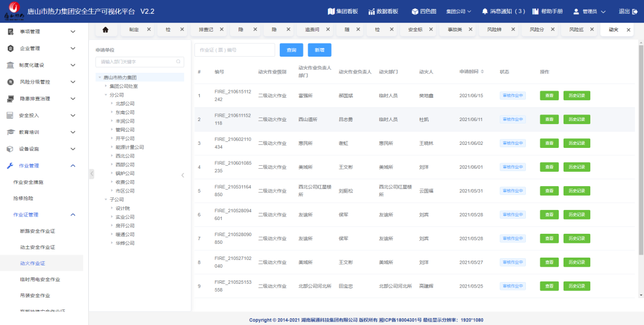Viewport: 644px width, 325px height.
Task: Open the 四色图 cube icon
Action: tap(414, 11)
